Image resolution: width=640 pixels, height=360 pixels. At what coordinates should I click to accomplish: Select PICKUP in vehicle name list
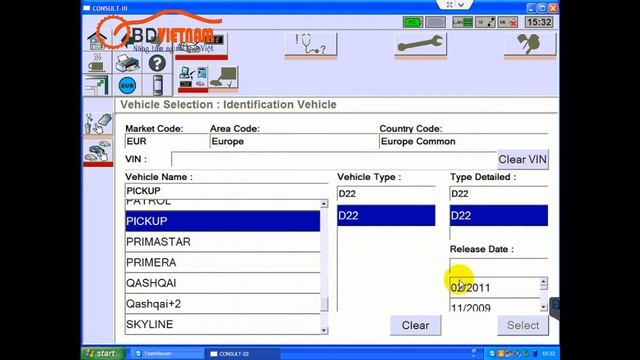point(222,221)
